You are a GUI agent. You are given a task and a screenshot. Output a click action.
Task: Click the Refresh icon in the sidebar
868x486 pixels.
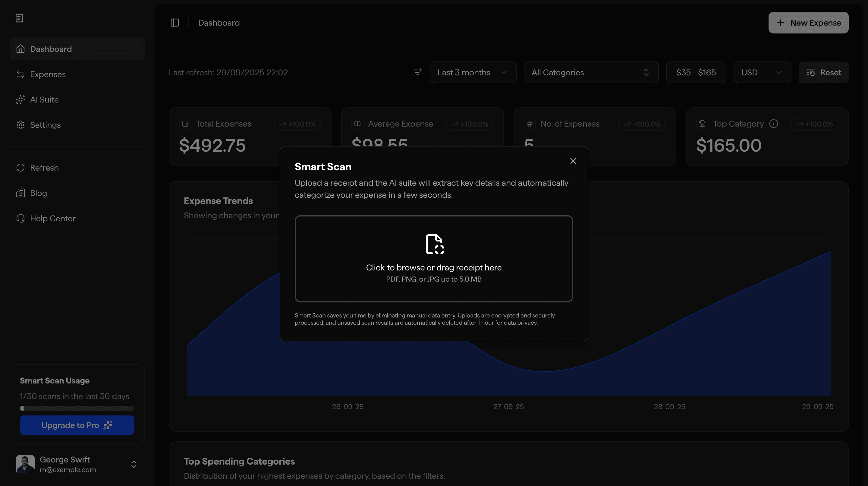(x=20, y=168)
